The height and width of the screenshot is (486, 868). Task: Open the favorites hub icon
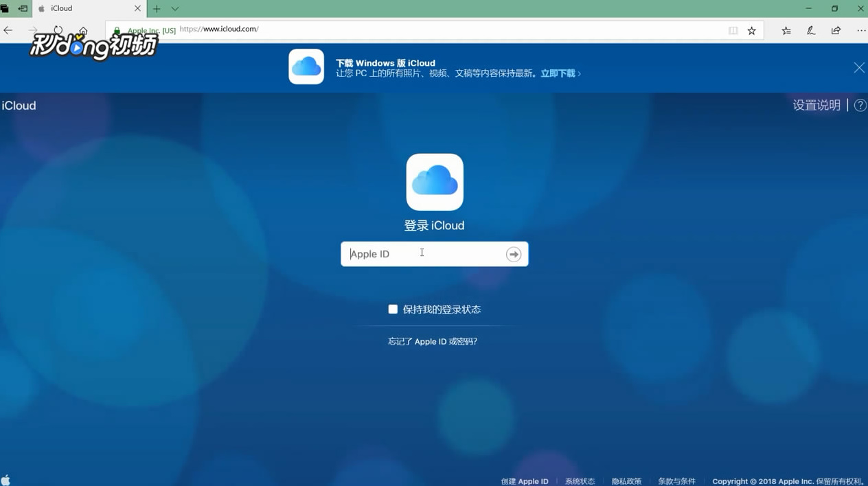[x=786, y=30]
